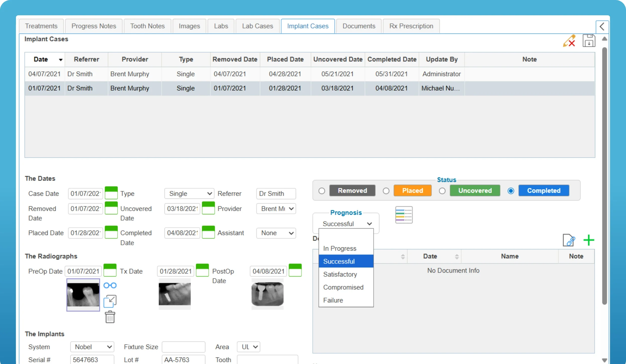The image size is (626, 364).
Task: Click the glasses icon beside PreOp radiograph
Action: [x=110, y=285]
